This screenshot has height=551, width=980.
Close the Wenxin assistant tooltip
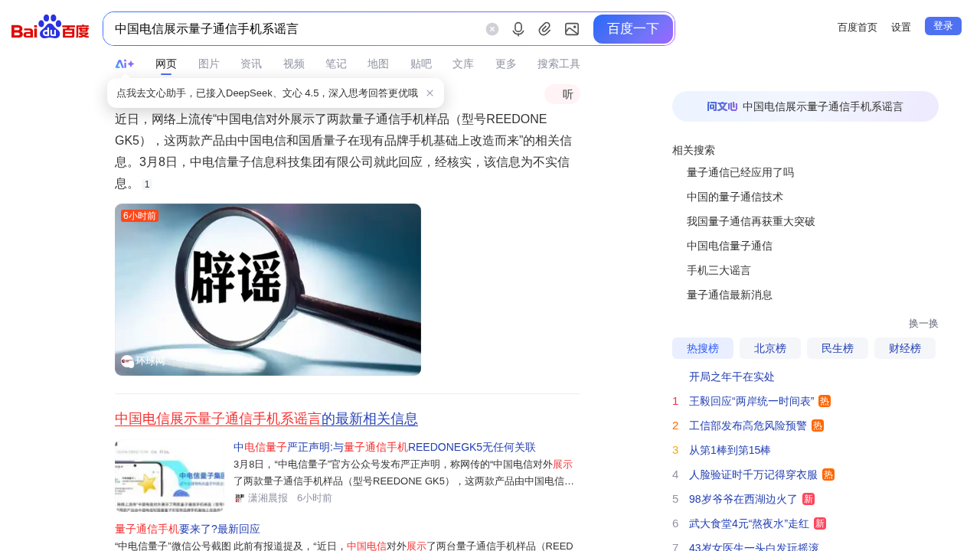point(430,93)
